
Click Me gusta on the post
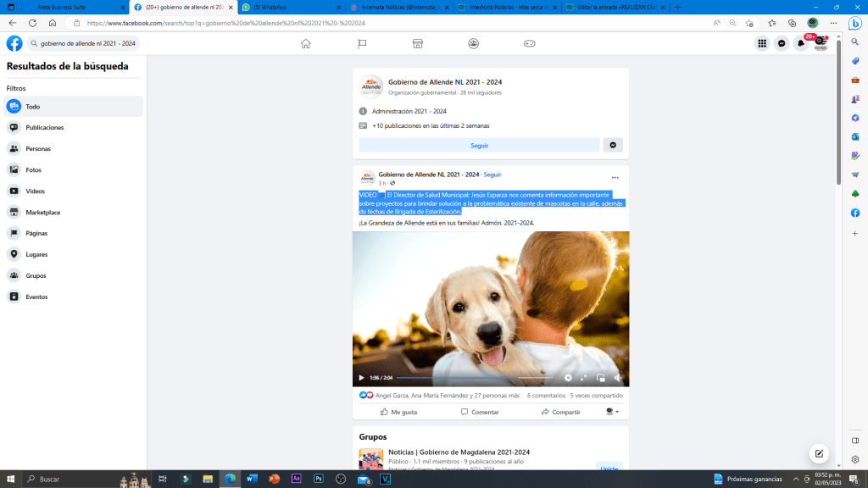click(398, 412)
